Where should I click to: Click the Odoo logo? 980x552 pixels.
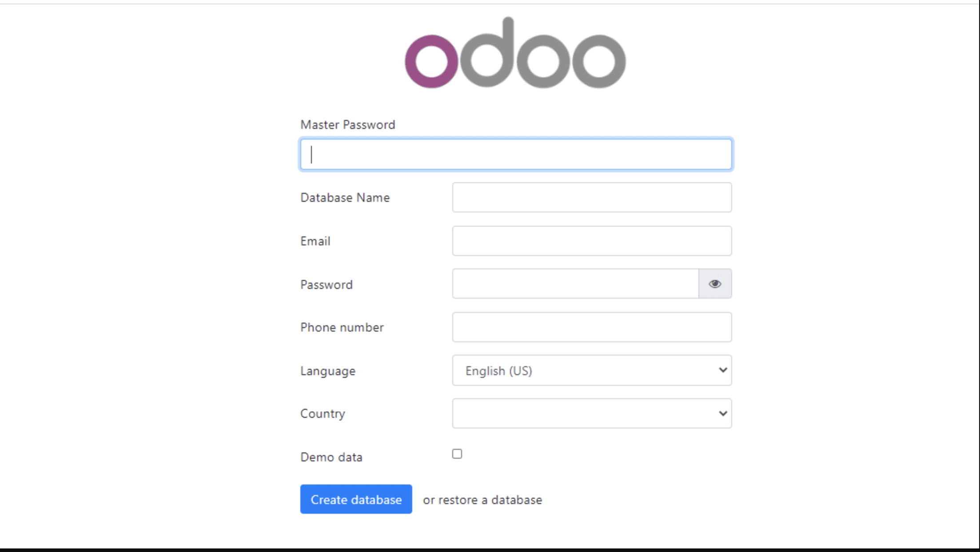(x=515, y=54)
